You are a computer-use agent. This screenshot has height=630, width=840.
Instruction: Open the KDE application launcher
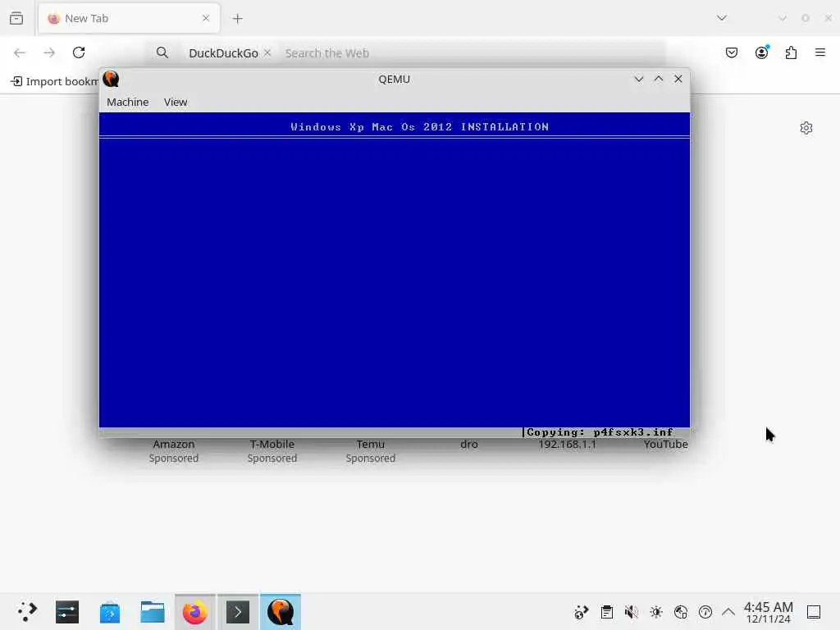coord(27,612)
